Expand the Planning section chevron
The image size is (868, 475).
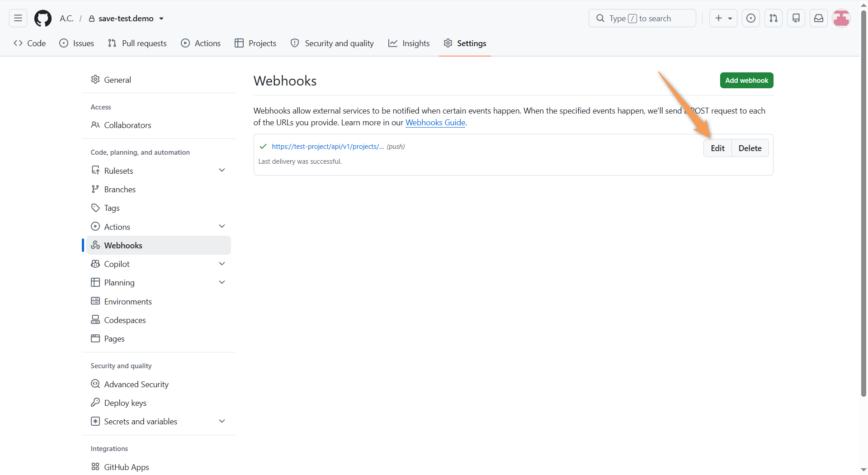click(222, 282)
